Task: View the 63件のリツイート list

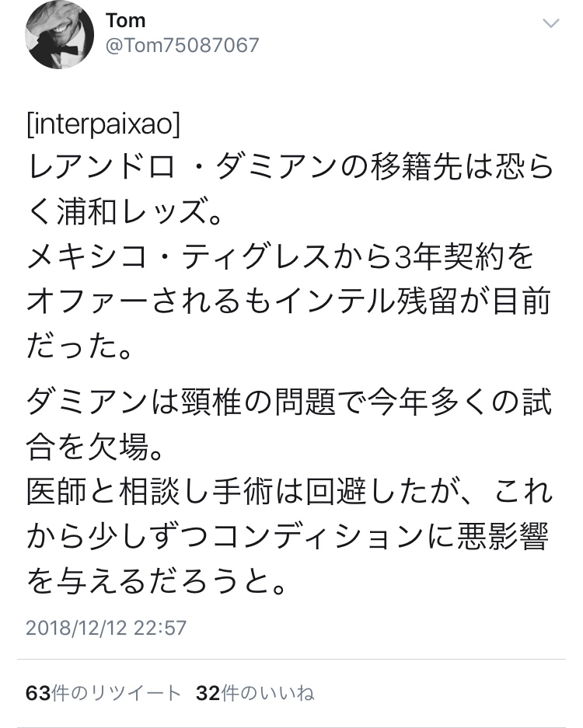Action: 103,693
